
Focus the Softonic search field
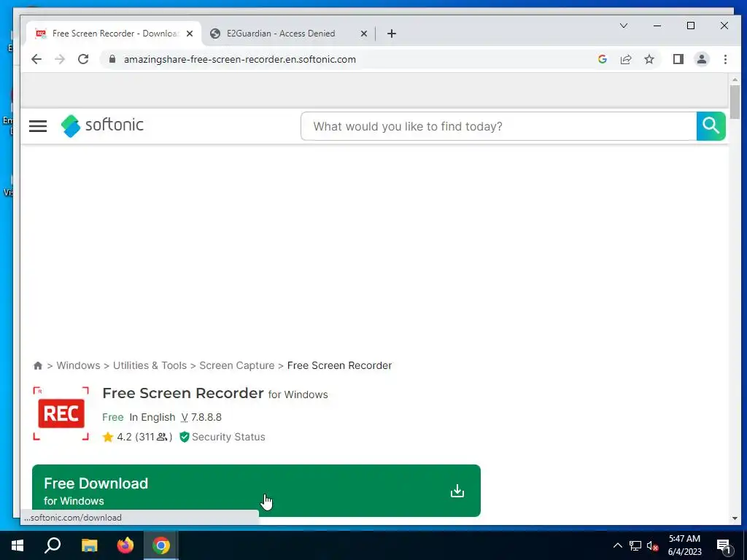coord(499,126)
